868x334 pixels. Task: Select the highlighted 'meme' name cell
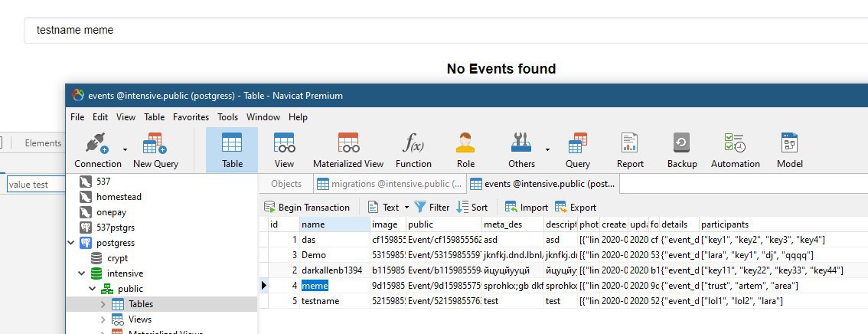click(335, 286)
